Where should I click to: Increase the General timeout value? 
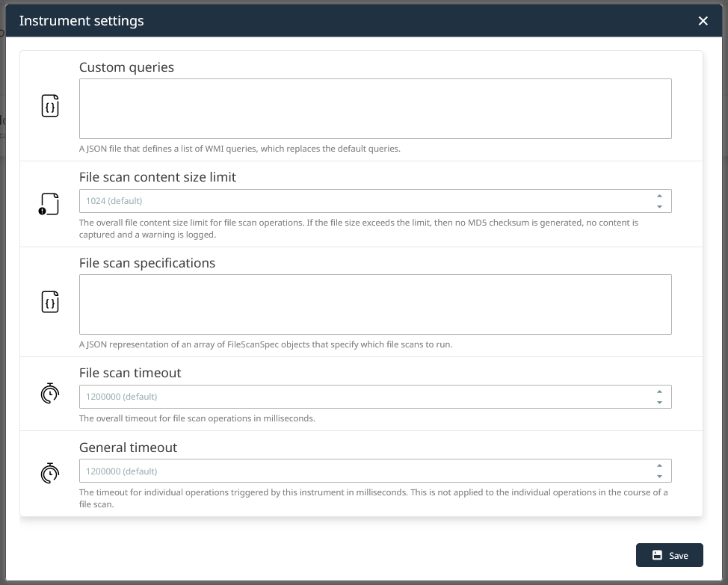click(x=659, y=466)
